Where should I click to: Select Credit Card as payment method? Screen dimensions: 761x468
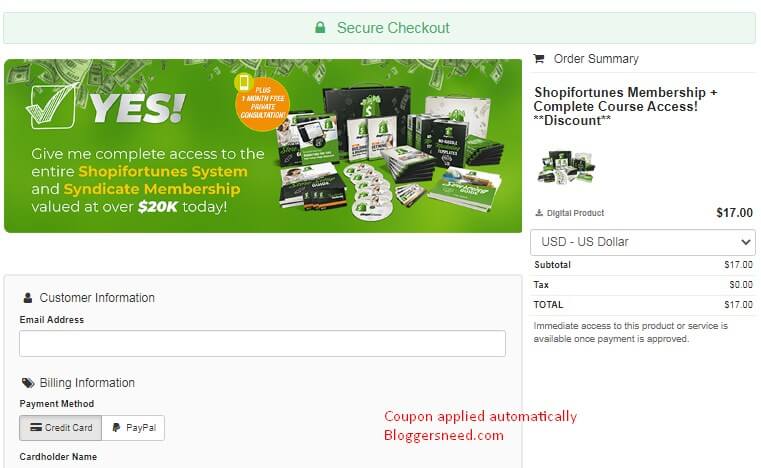click(61, 428)
